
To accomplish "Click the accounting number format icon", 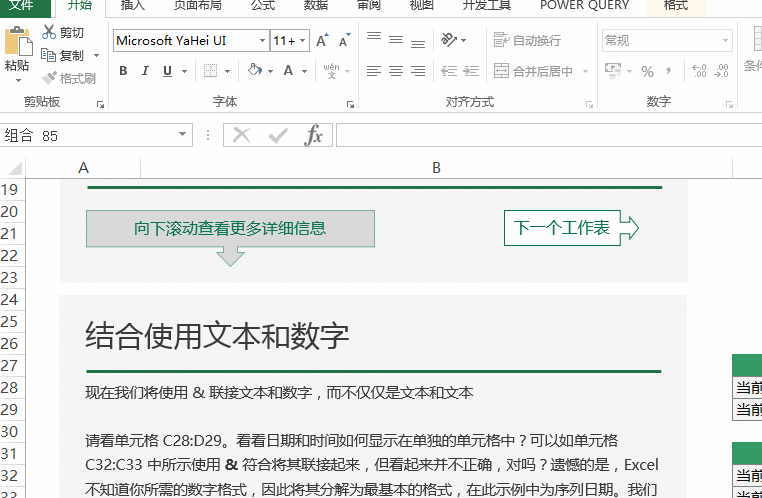I will click(x=613, y=70).
